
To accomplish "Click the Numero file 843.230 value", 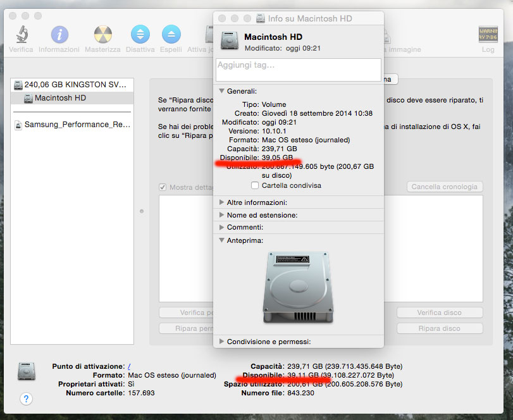I will coord(300,393).
